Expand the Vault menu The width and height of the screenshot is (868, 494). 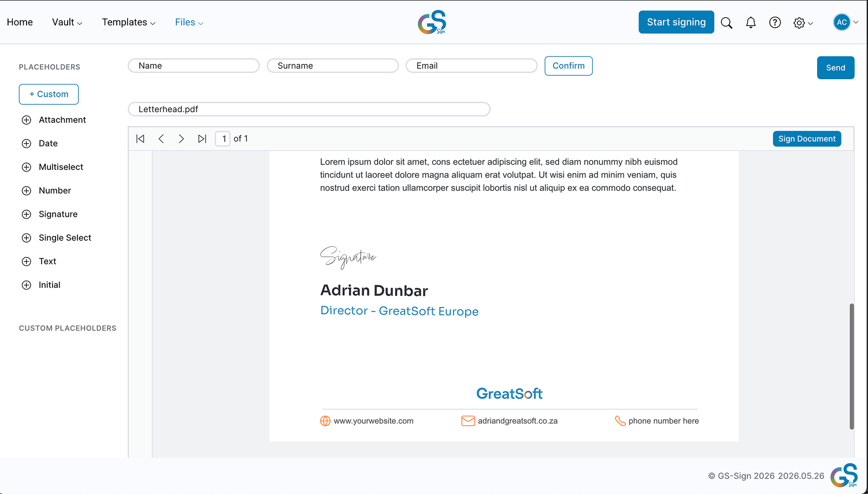67,22
